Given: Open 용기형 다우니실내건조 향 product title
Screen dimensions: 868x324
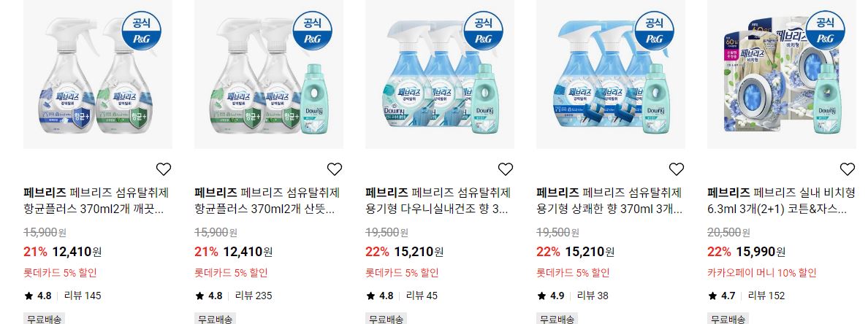Looking at the screenshot, I should click(438, 201).
